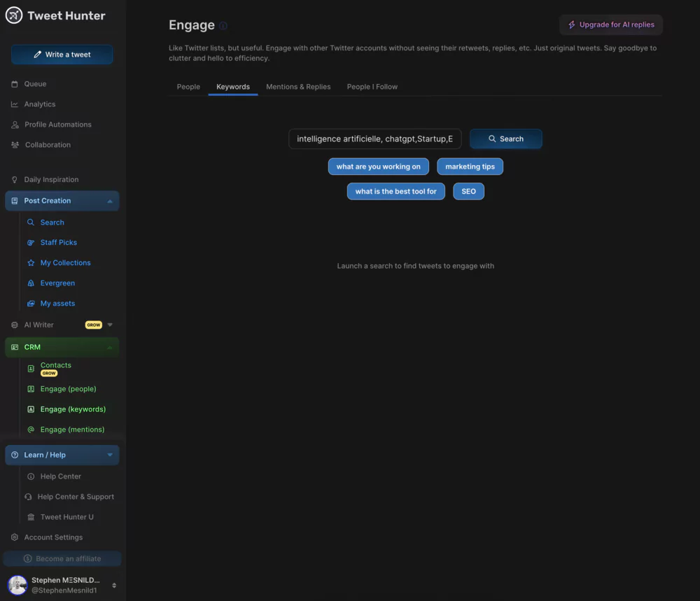Click the Daily Inspiration lightbulb icon
Image resolution: width=700 pixels, height=601 pixels.
pyautogui.click(x=14, y=179)
